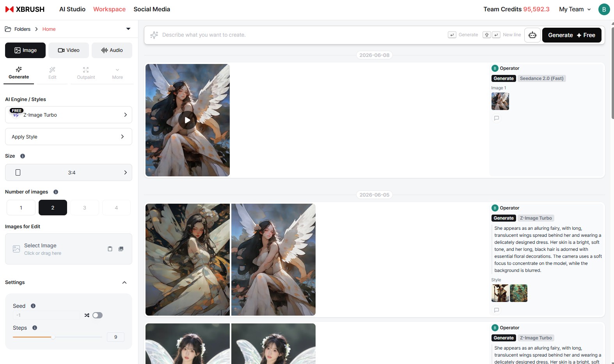The width and height of the screenshot is (614, 364).
Task: Click the portrait aspect ratio icon
Action: pos(18,172)
